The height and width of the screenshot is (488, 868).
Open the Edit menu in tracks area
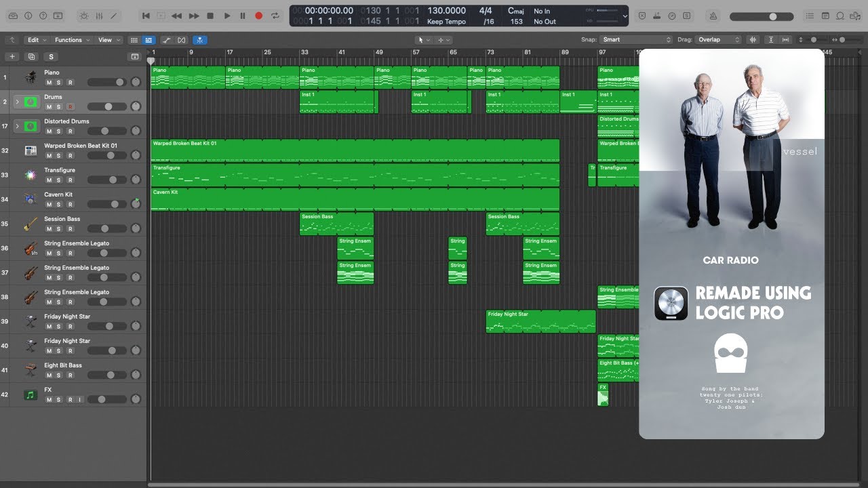[36, 40]
